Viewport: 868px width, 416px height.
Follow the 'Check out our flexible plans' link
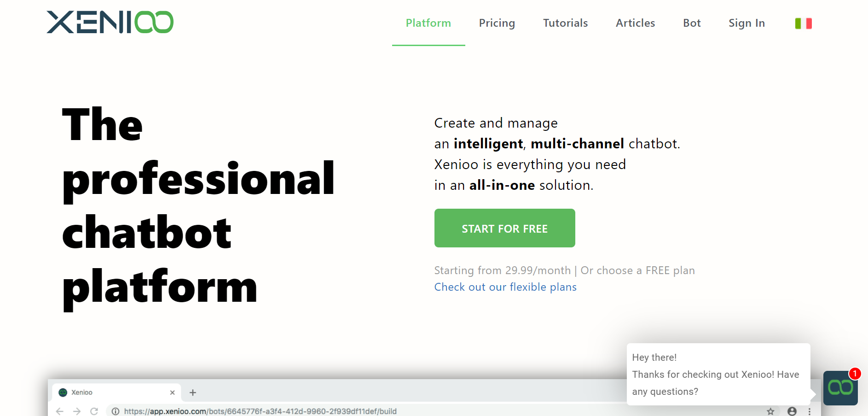coord(505,287)
